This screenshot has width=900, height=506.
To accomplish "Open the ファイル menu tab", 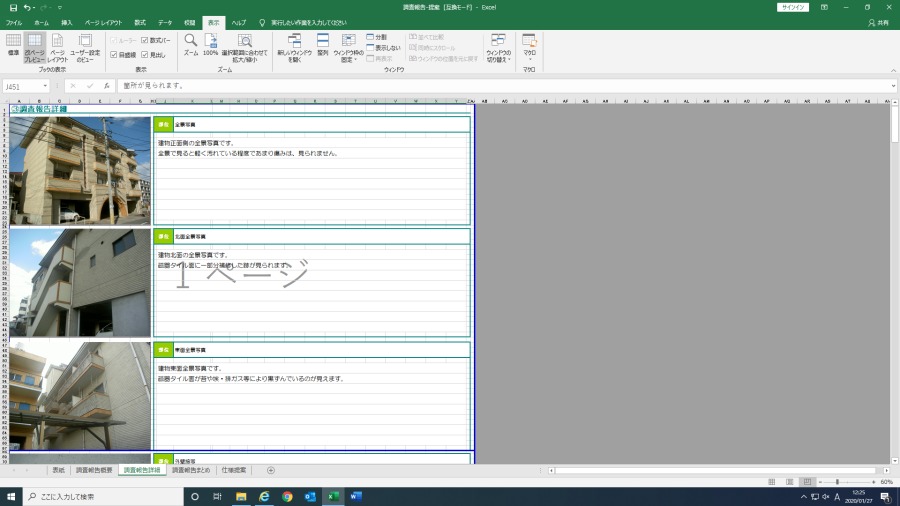I will coord(14,23).
